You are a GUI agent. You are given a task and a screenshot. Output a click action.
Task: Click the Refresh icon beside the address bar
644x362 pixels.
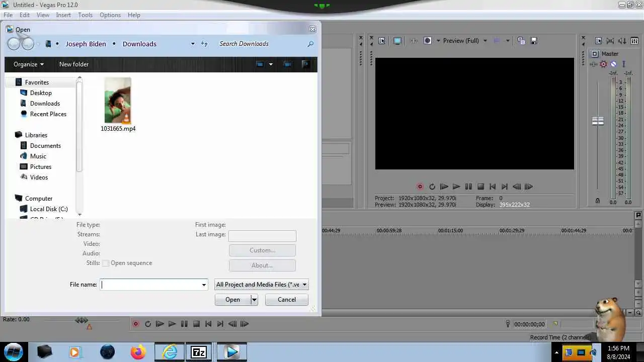tap(204, 44)
